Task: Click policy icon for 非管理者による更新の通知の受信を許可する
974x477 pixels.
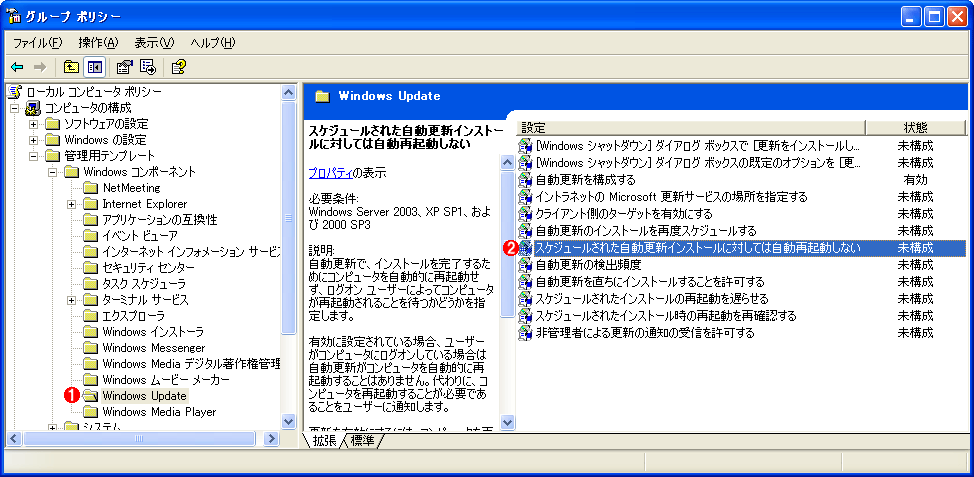Action: click(526, 332)
